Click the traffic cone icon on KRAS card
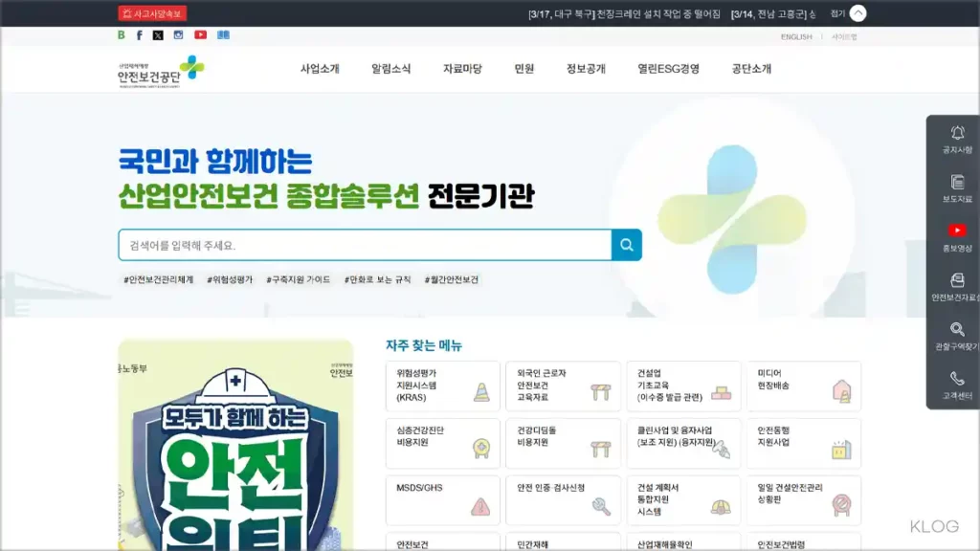Image resolution: width=980 pixels, height=551 pixels. [481, 391]
